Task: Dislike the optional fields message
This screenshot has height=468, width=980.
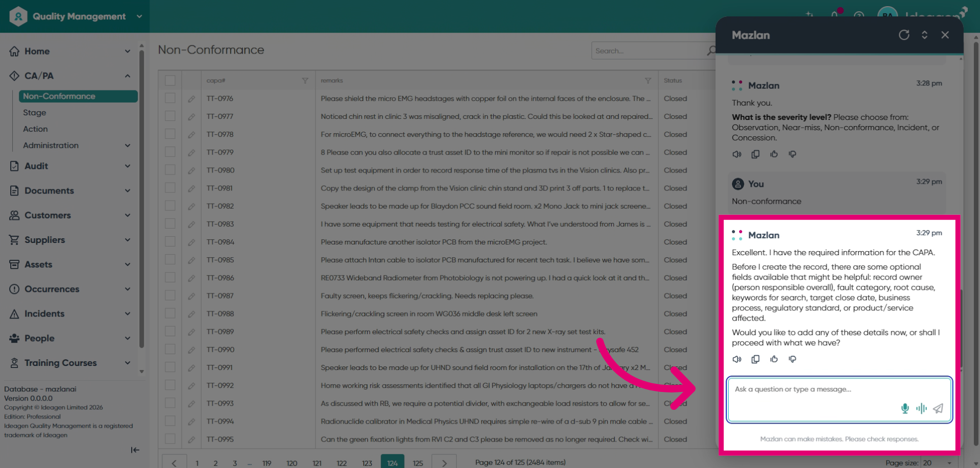Action: coord(792,359)
